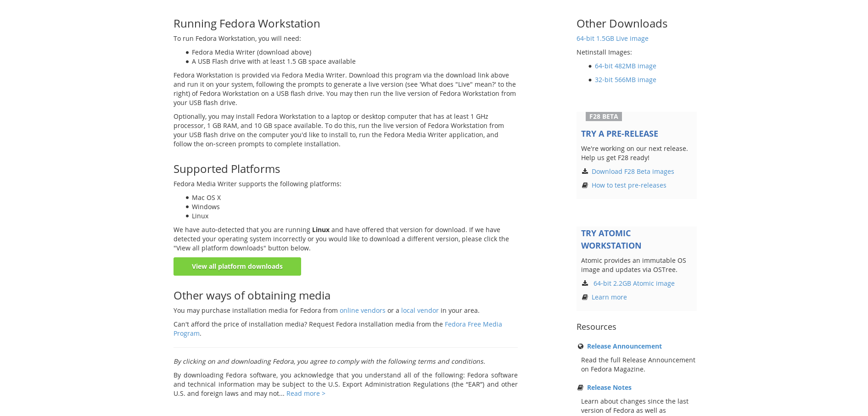This screenshot has width=868, height=416.
Task: Click the Supported Platforms heading
Action: click(227, 169)
